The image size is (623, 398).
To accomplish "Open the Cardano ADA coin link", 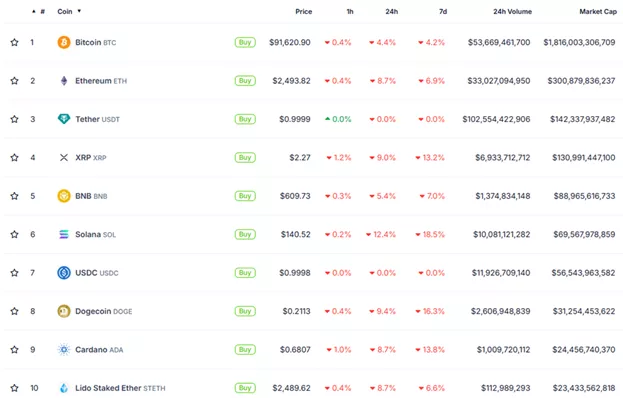I will pyautogui.click(x=99, y=350).
